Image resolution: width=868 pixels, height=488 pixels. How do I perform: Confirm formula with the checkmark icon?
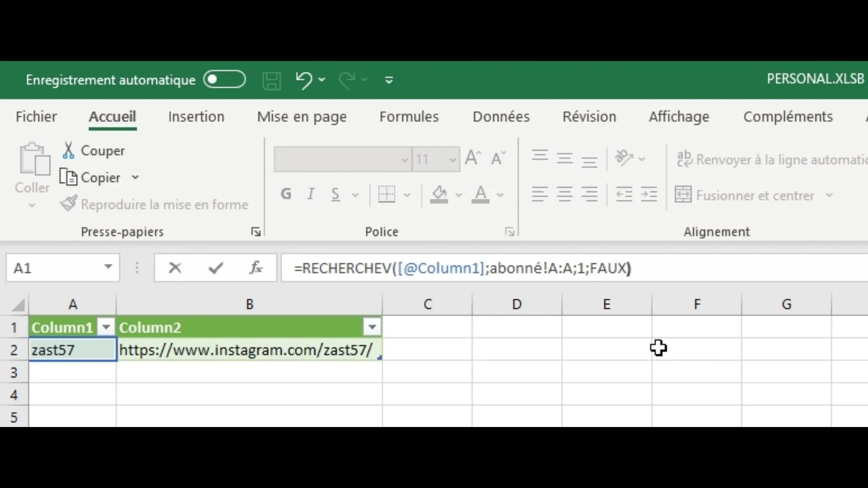[216, 268]
